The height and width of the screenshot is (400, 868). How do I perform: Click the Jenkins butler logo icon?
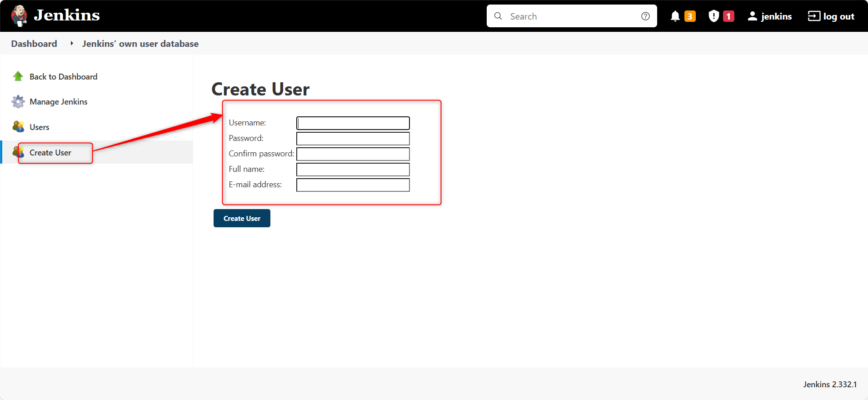(19, 15)
